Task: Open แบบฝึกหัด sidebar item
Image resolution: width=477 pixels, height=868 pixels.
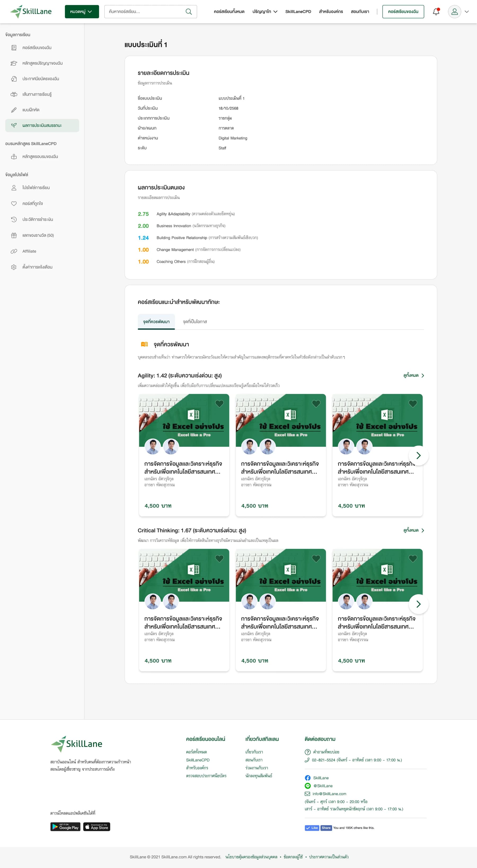Action: tap(42, 110)
